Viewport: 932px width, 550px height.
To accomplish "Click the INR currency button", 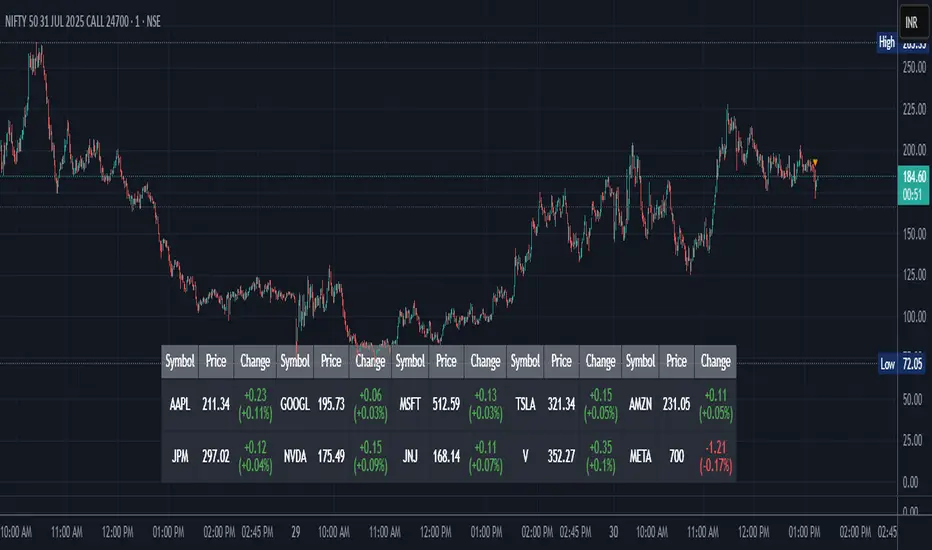I will [x=910, y=20].
